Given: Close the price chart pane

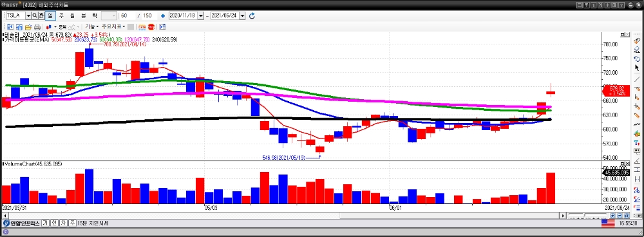Looking at the screenshot, I should tap(627, 35).
